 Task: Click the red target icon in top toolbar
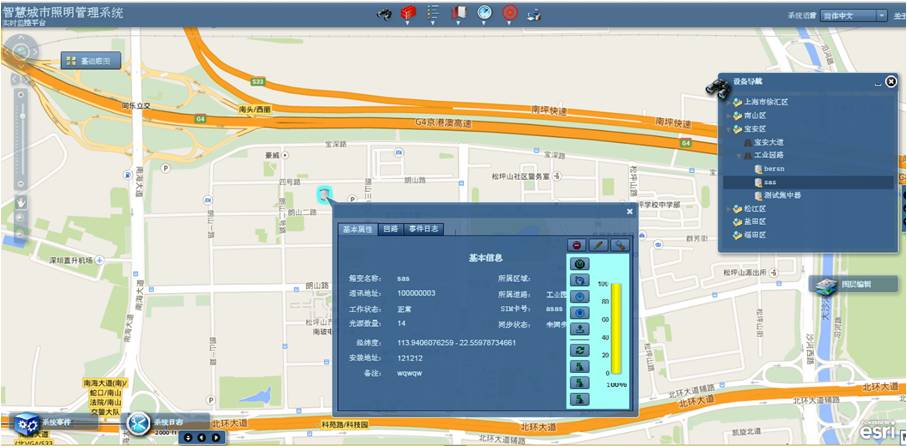[x=509, y=13]
